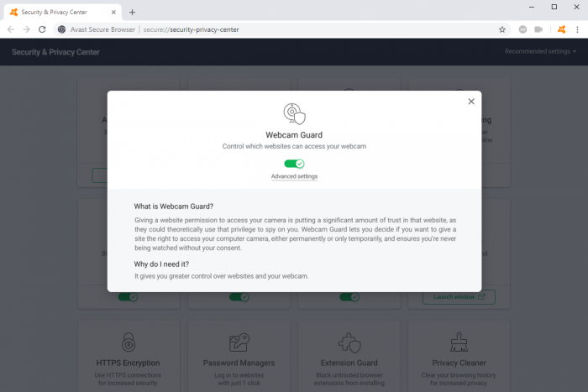Open the video downloader camera icon

pos(538,29)
